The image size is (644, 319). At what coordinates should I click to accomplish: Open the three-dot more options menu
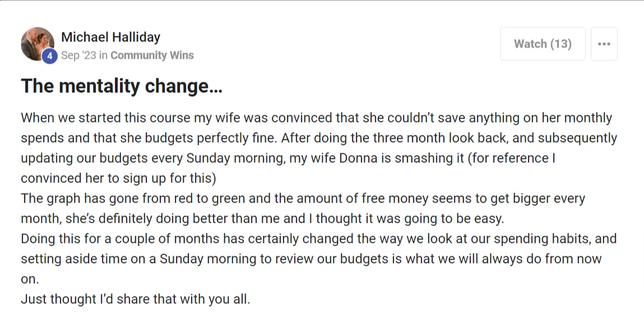click(x=604, y=44)
